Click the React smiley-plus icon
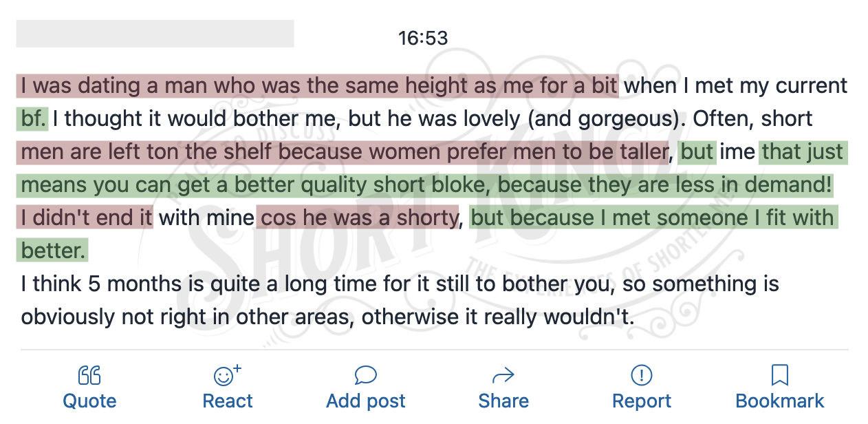This screenshot has width=868, height=424. [228, 375]
